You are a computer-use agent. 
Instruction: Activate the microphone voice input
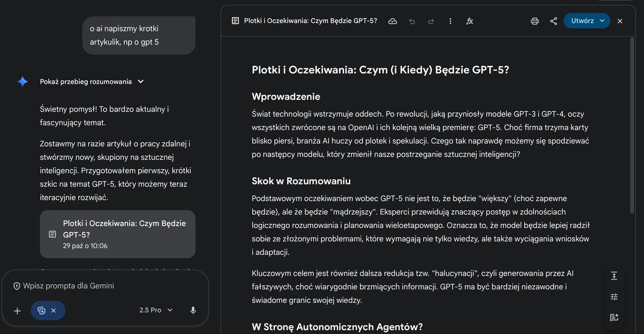point(193,310)
